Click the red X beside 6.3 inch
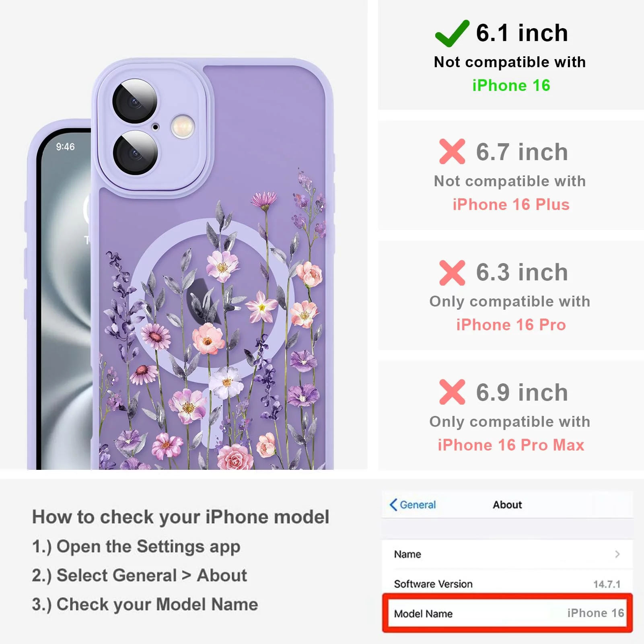The width and height of the screenshot is (644, 644). [452, 273]
